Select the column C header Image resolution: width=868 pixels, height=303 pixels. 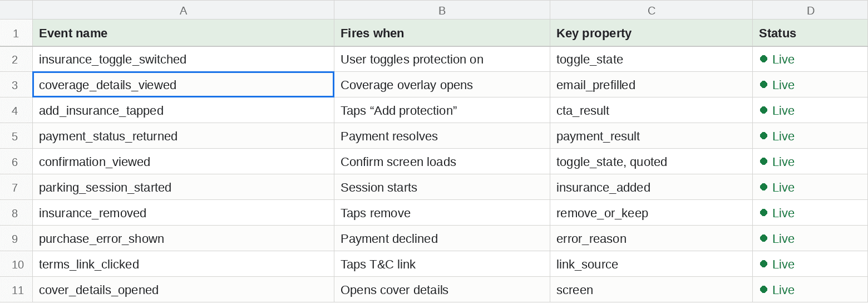coord(651,10)
